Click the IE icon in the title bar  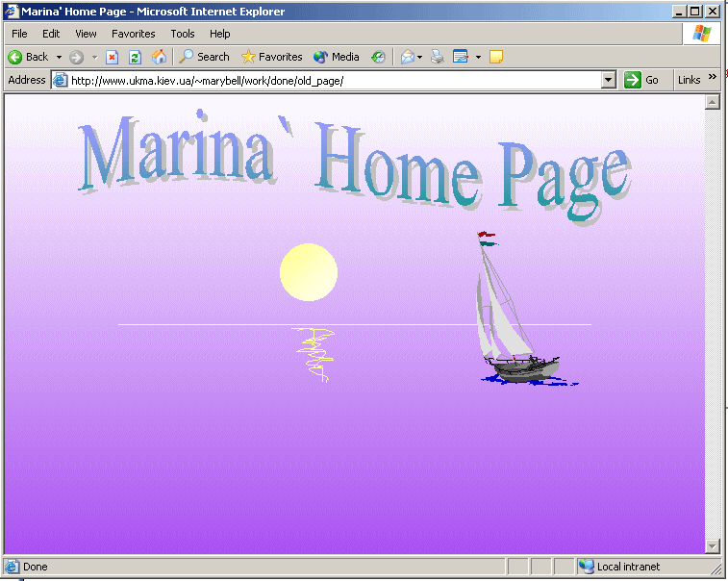coord(13,12)
